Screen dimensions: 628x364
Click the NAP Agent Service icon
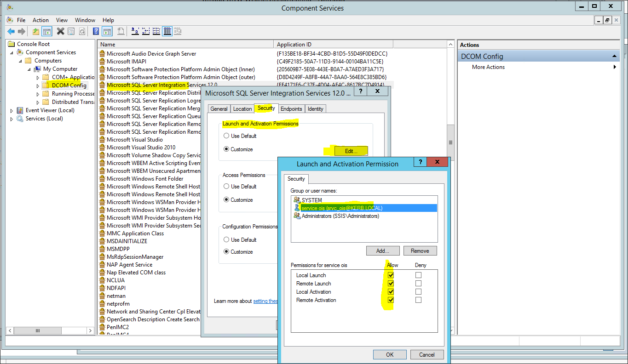click(x=103, y=265)
